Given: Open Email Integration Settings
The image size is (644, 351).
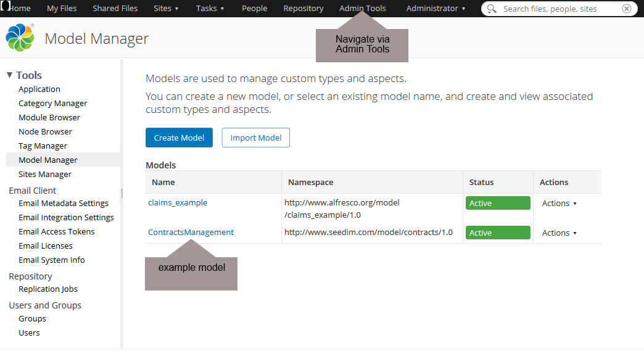Looking at the screenshot, I should (x=66, y=217).
